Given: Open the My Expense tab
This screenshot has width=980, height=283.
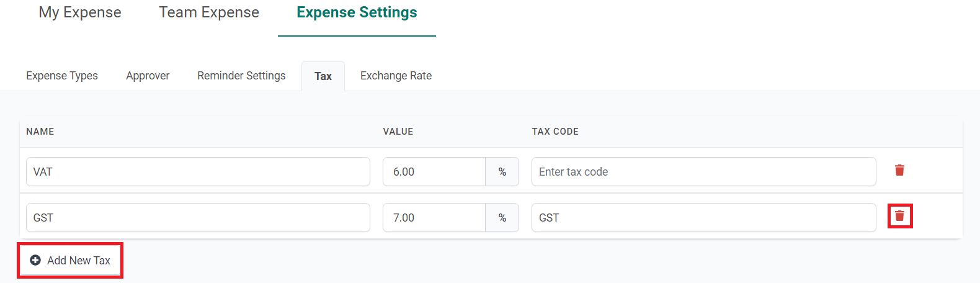Looking at the screenshot, I should (80, 12).
